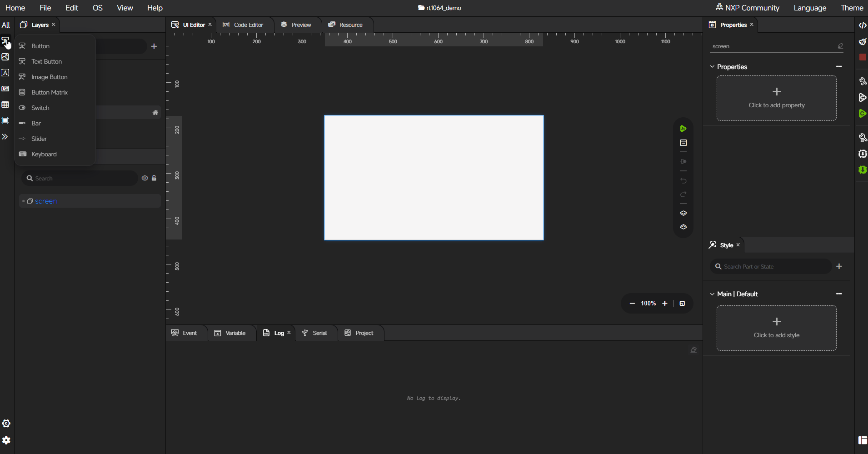
Task: Collapse the Main | Default section
Action: tap(712, 294)
